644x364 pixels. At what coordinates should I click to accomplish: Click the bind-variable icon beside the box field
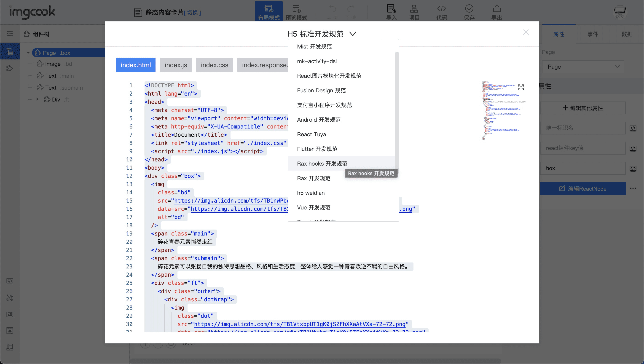pos(633,169)
